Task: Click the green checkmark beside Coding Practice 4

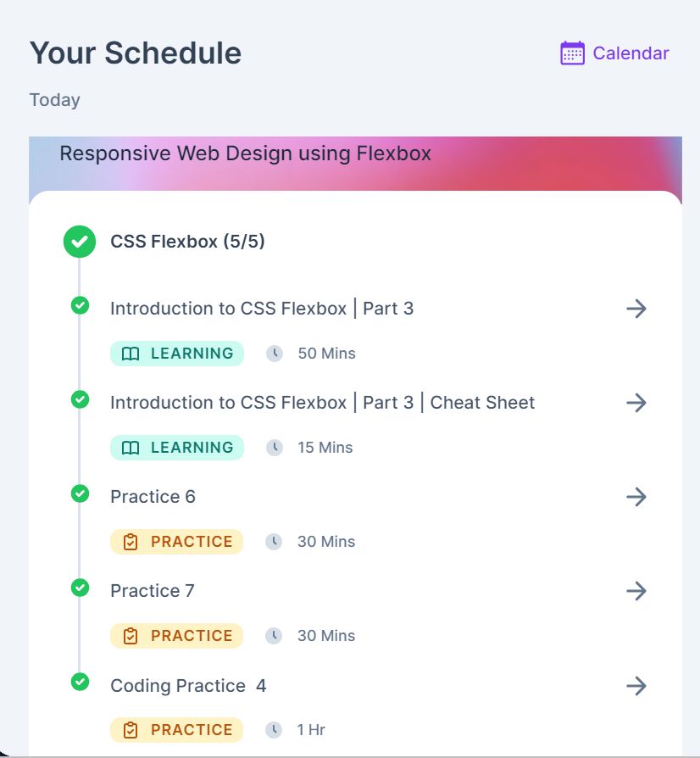Action: 80,681
